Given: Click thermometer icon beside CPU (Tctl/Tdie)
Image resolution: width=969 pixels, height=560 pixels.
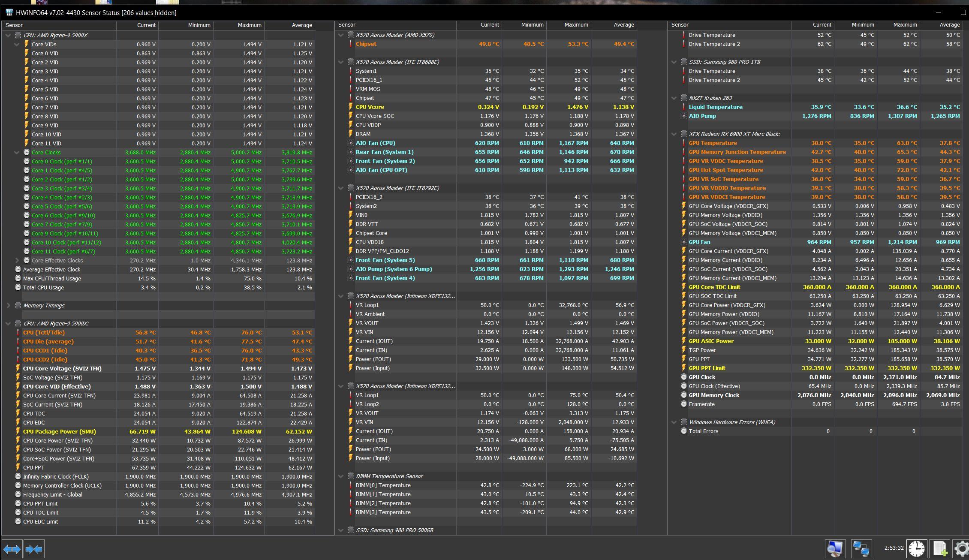Looking at the screenshot, I should [x=18, y=332].
